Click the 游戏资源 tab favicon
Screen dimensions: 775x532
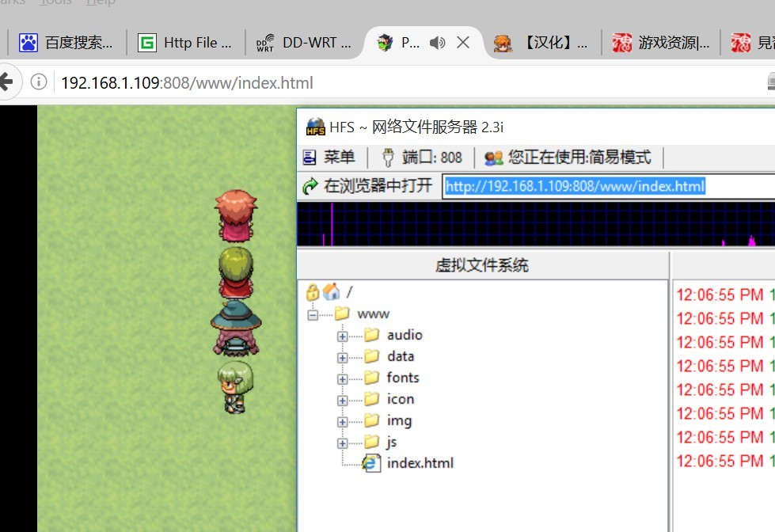pyautogui.click(x=621, y=43)
